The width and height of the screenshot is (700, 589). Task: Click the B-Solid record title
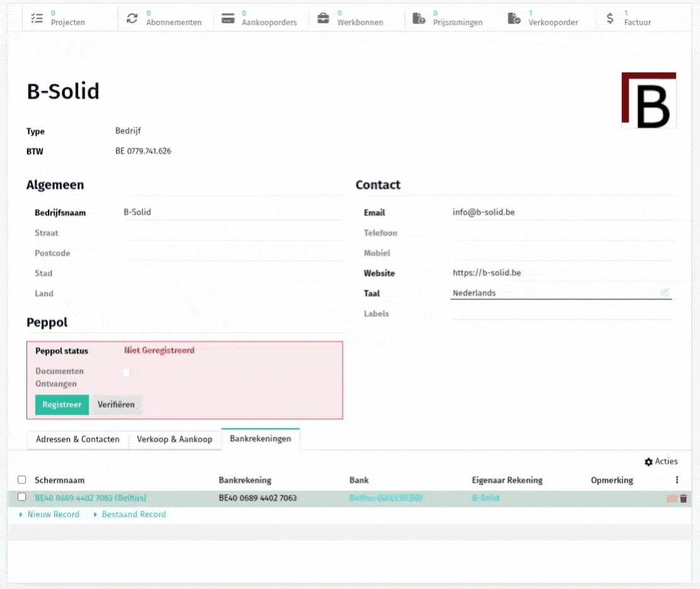[63, 91]
